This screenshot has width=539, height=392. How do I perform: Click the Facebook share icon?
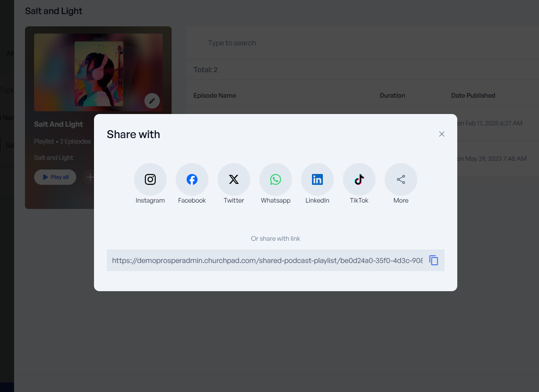tap(192, 179)
